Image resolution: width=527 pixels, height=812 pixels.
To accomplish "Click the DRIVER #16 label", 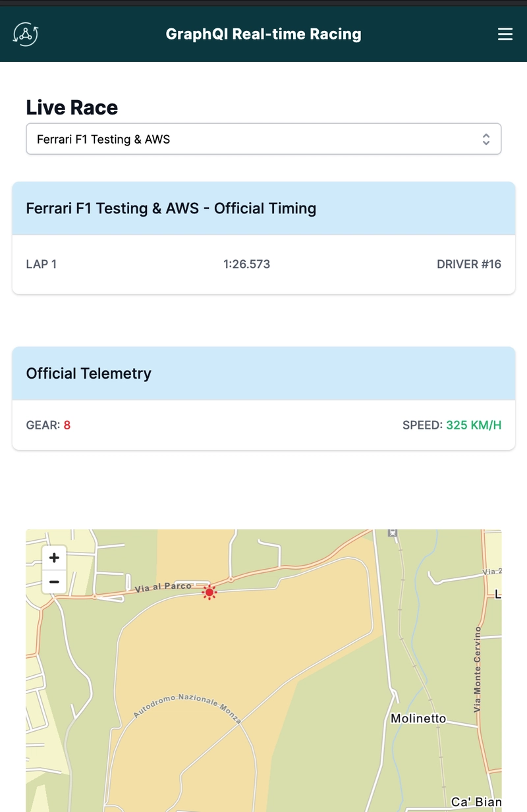I will [x=469, y=264].
